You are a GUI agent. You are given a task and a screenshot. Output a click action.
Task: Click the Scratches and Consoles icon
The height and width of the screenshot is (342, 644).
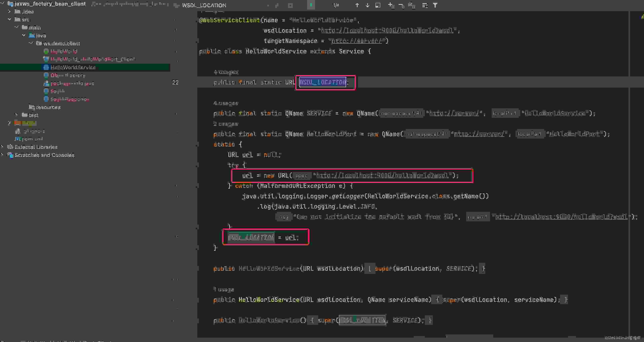pyautogui.click(x=10, y=155)
